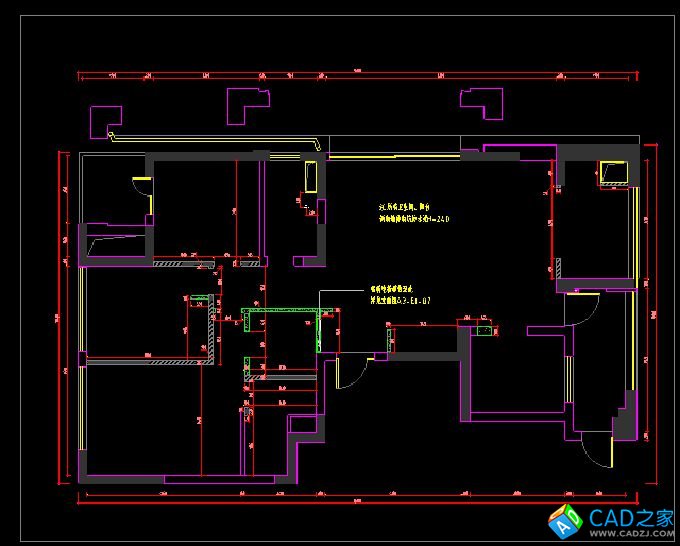This screenshot has height=546, width=680.
Task: Select the left magenta L-shaped outline above plan
Action: tap(105, 121)
